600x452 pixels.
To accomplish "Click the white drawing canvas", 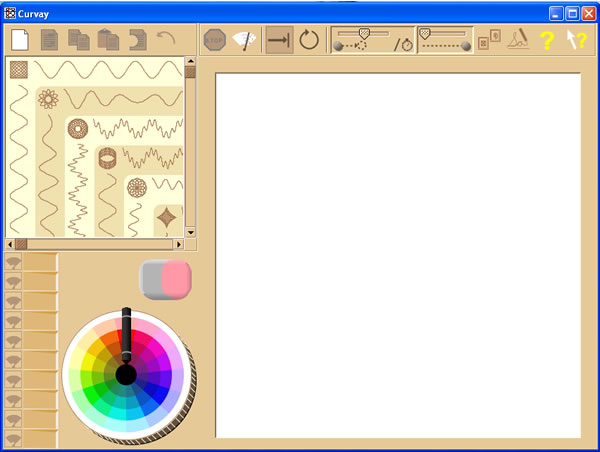I will pos(398,255).
